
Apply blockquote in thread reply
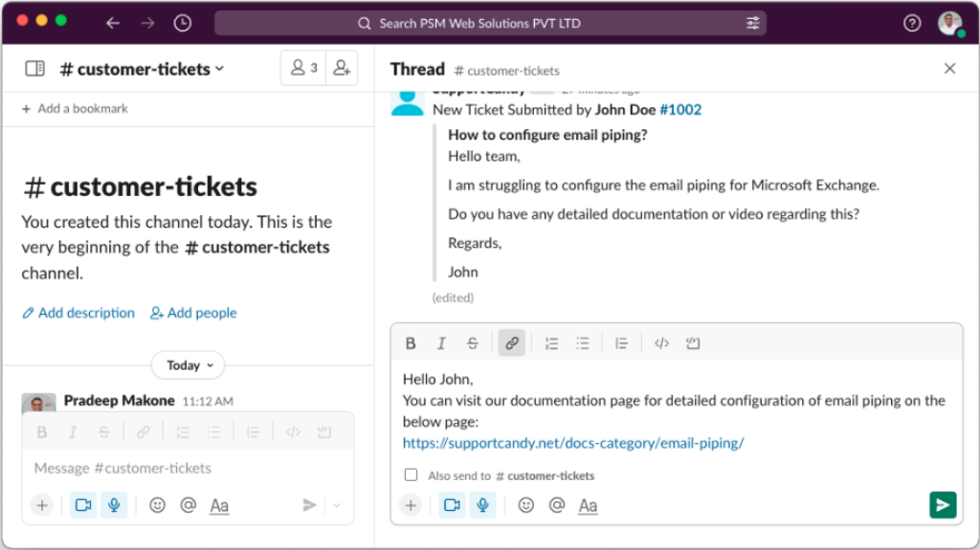pyautogui.click(x=621, y=343)
